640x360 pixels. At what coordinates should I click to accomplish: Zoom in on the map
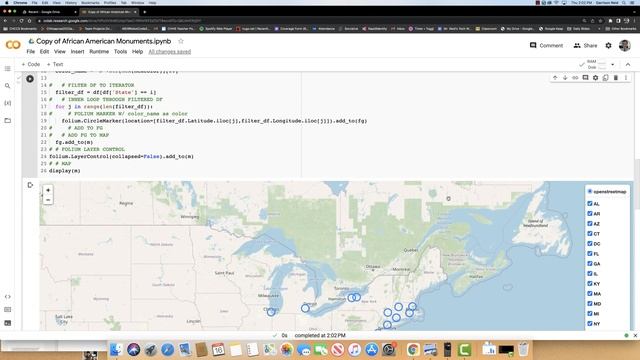(x=48, y=190)
